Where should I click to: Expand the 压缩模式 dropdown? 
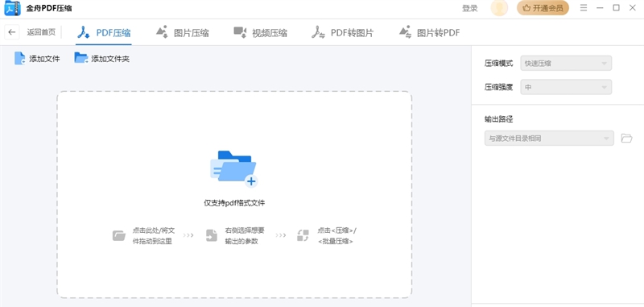pyautogui.click(x=566, y=64)
